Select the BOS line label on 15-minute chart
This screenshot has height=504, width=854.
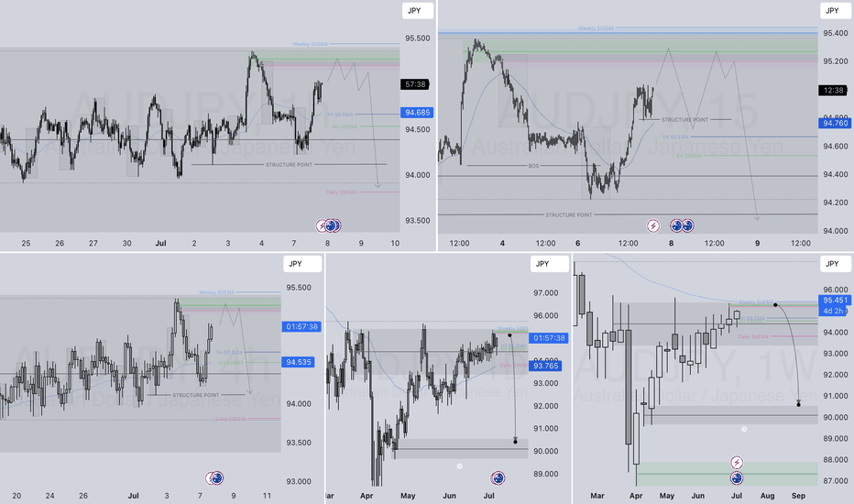point(533,166)
